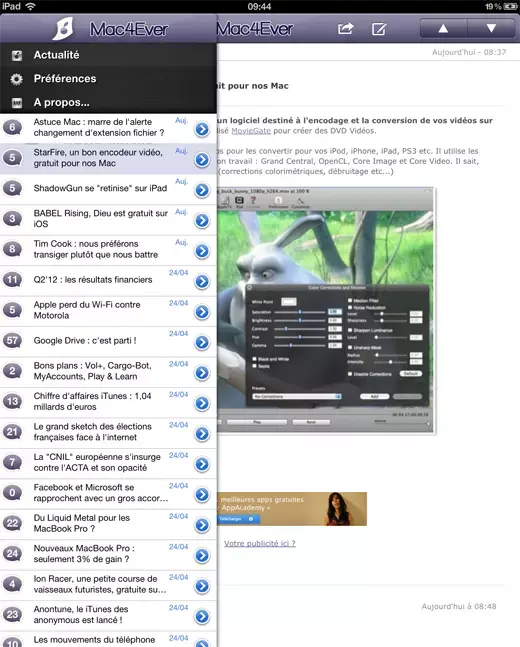
Task: Open the comment bubble showing 2 on Bons plans
Action: [x=12, y=371]
